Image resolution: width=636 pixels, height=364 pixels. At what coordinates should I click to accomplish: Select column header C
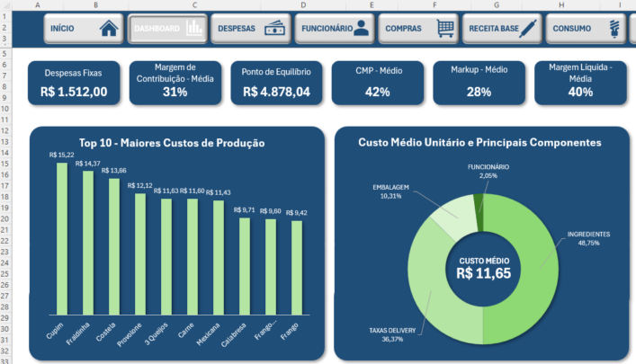195,5
